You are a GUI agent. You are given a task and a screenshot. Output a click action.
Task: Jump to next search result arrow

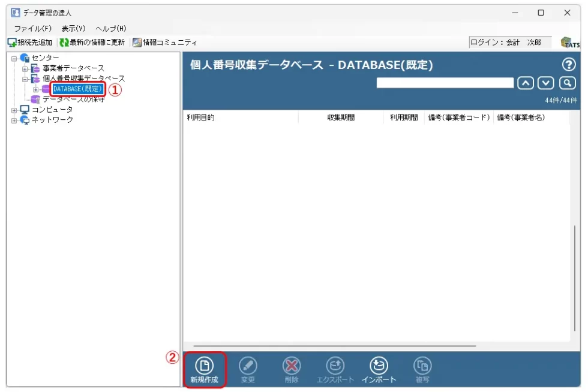[545, 83]
